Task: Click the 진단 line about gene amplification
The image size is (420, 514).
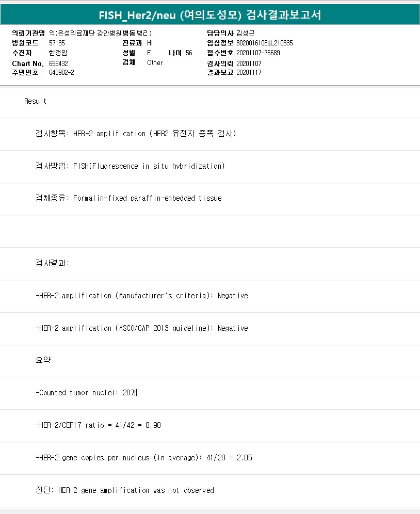Action: pyautogui.click(x=125, y=490)
